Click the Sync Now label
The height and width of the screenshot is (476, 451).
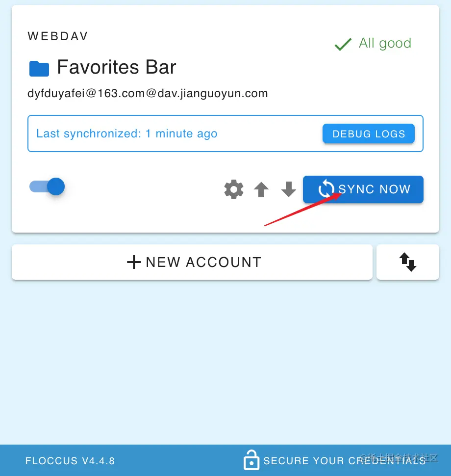(x=374, y=189)
